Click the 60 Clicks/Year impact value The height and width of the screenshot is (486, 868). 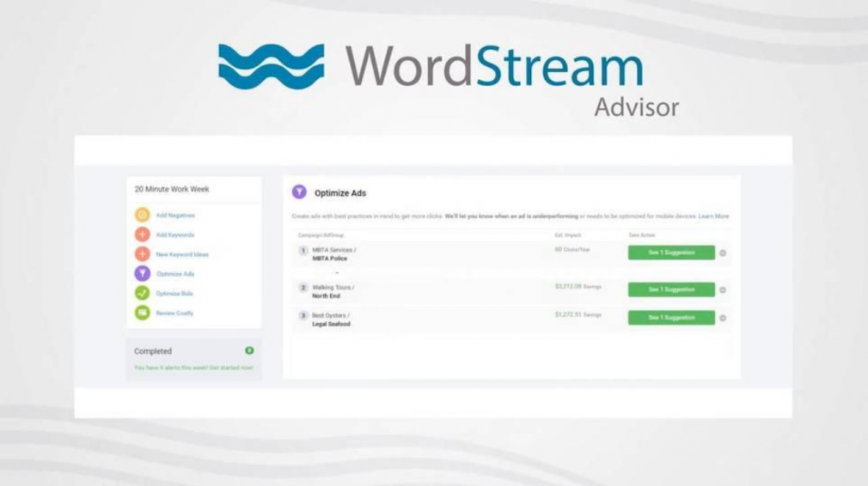click(x=572, y=250)
